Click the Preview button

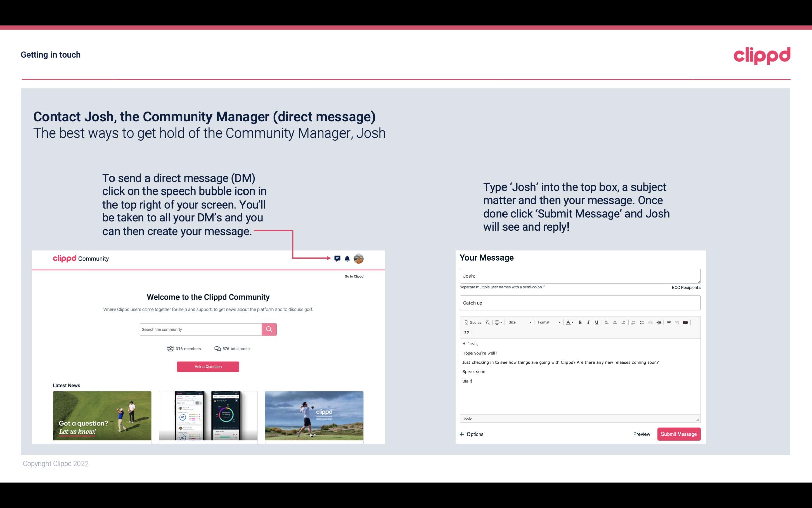pyautogui.click(x=641, y=434)
